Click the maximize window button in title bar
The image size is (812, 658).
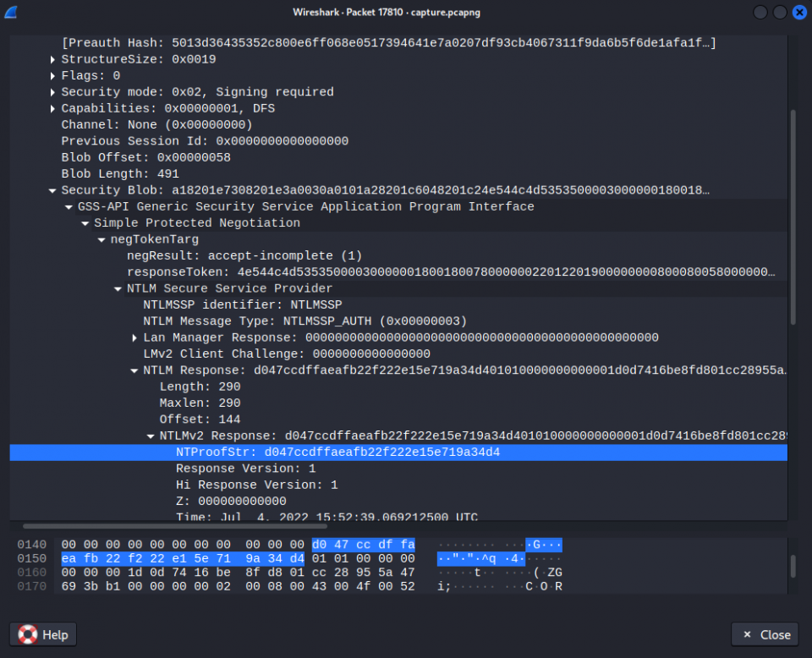pos(780,12)
